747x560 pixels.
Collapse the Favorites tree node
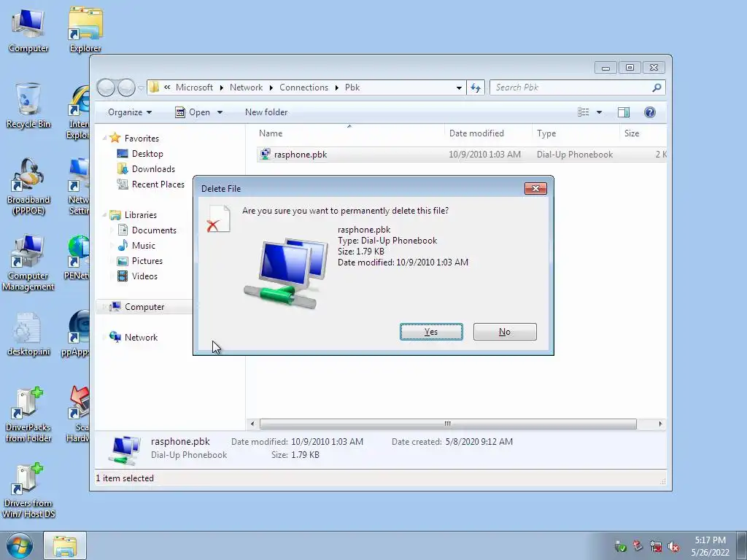coord(104,139)
